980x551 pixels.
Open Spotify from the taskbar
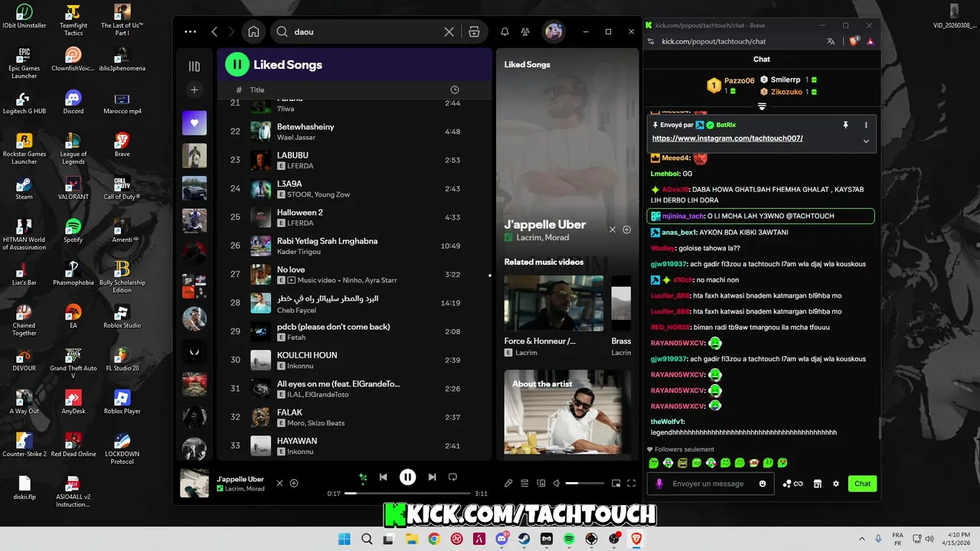(x=570, y=539)
